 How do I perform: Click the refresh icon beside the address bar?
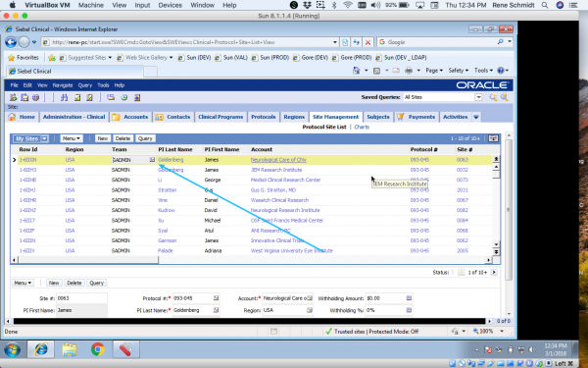(356, 42)
